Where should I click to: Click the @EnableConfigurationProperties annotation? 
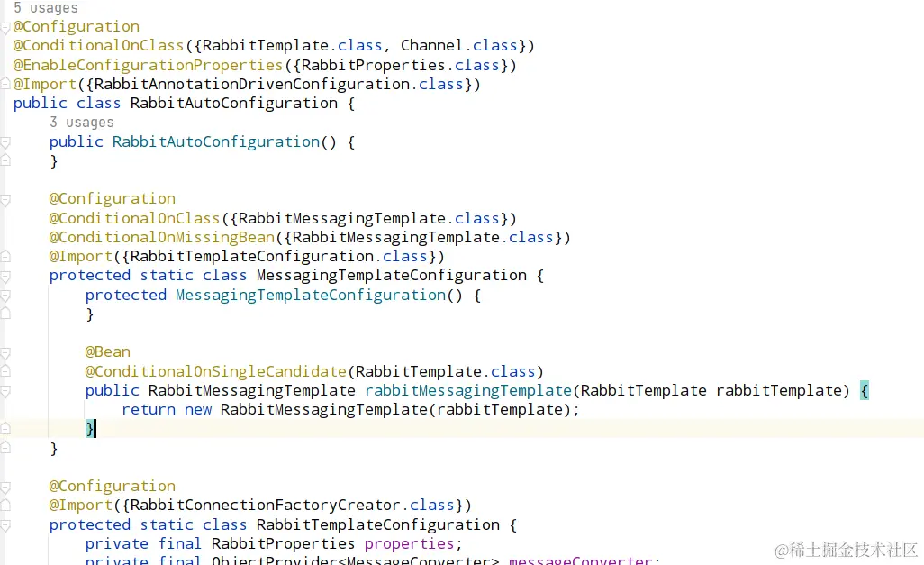[148, 65]
